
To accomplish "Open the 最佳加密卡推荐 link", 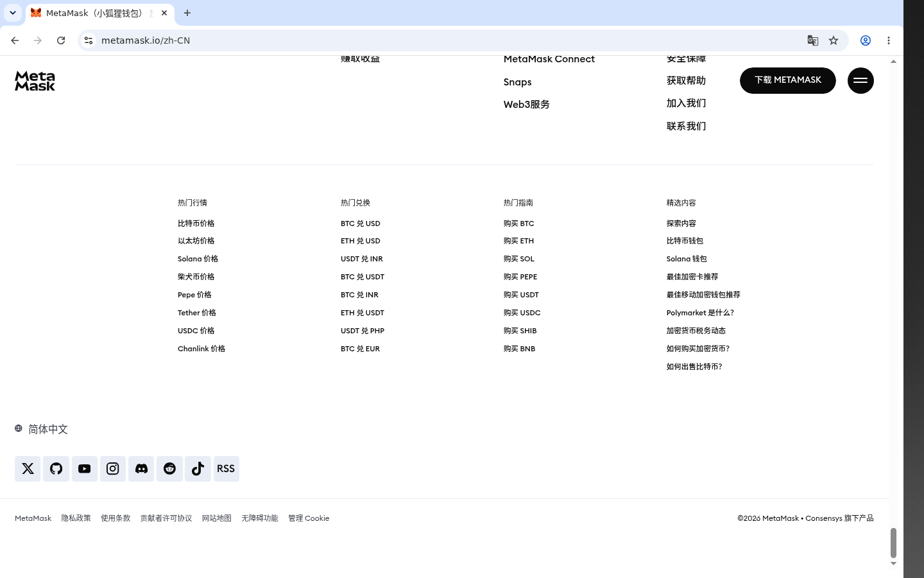I will [692, 277].
